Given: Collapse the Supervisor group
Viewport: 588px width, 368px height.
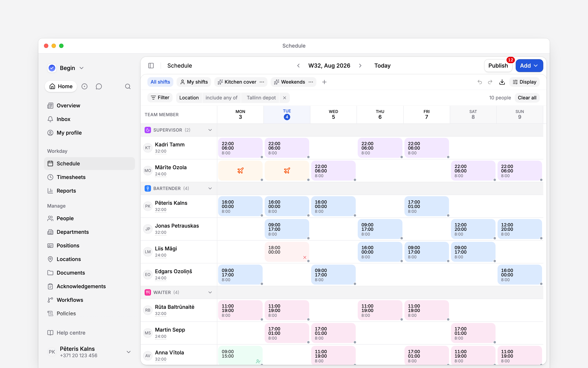Looking at the screenshot, I should [210, 130].
